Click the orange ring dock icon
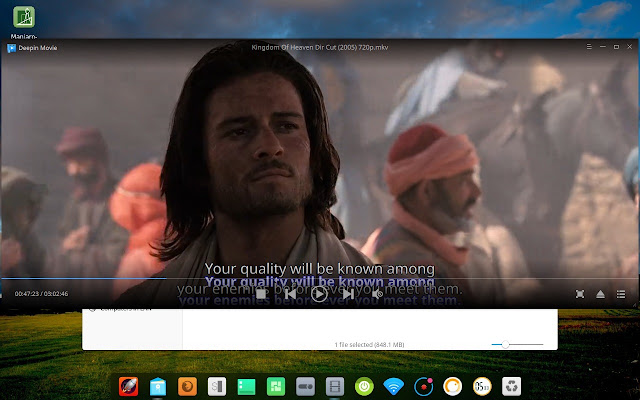 (453, 386)
